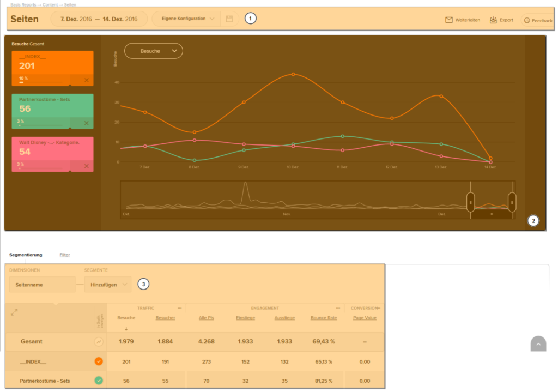Viewport: 558px width, 392px height.
Task: Open the date range picker
Action: (x=99, y=19)
